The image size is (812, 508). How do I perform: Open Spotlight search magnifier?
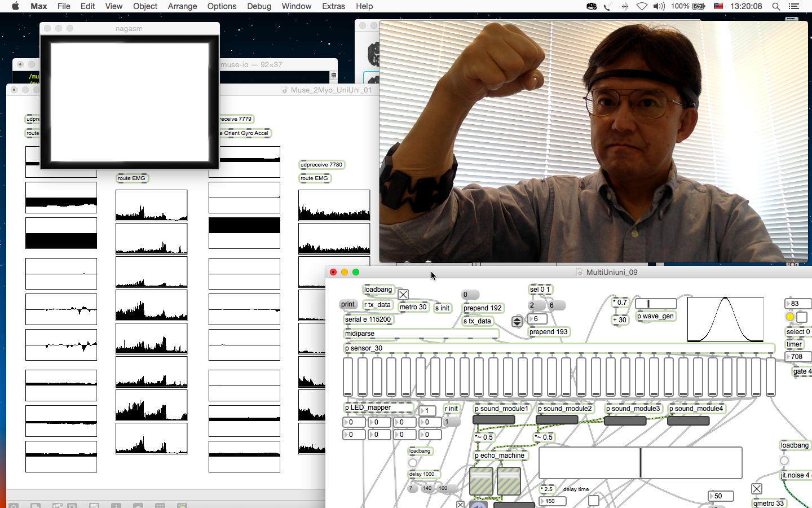(x=776, y=6)
